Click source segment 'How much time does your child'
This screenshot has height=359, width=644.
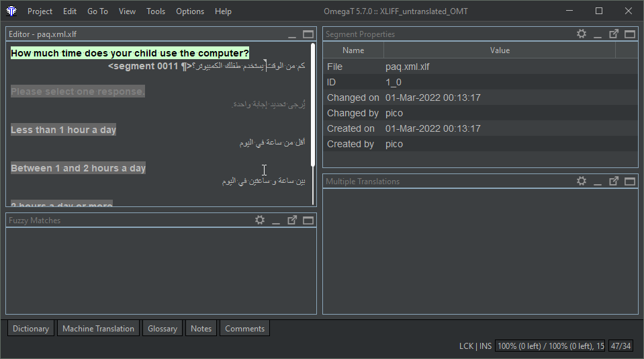tap(130, 53)
